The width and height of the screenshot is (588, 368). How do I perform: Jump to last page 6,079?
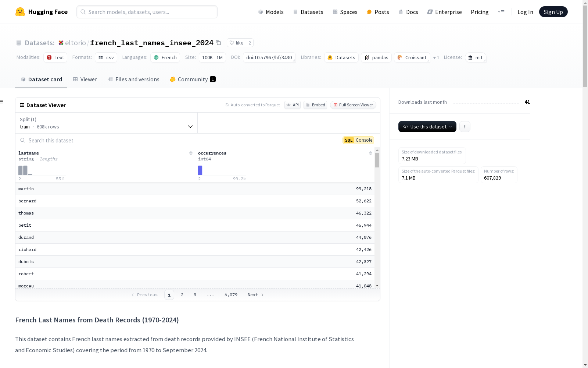point(231,295)
